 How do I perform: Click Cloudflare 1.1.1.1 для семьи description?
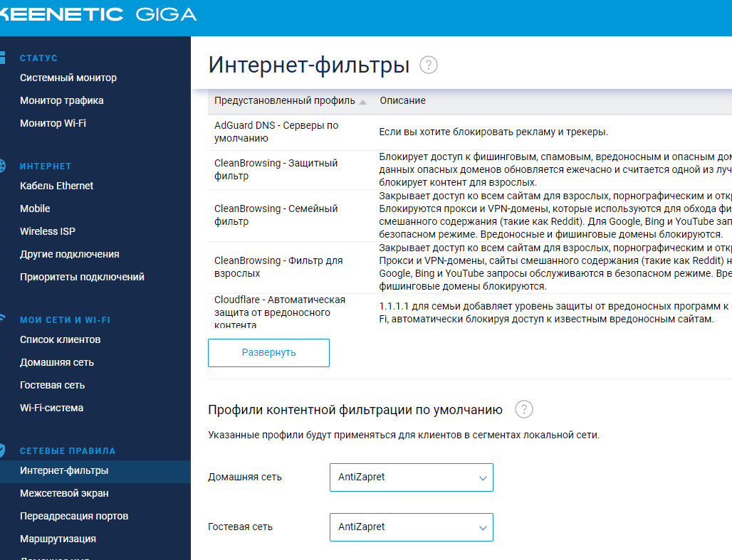coord(555,312)
